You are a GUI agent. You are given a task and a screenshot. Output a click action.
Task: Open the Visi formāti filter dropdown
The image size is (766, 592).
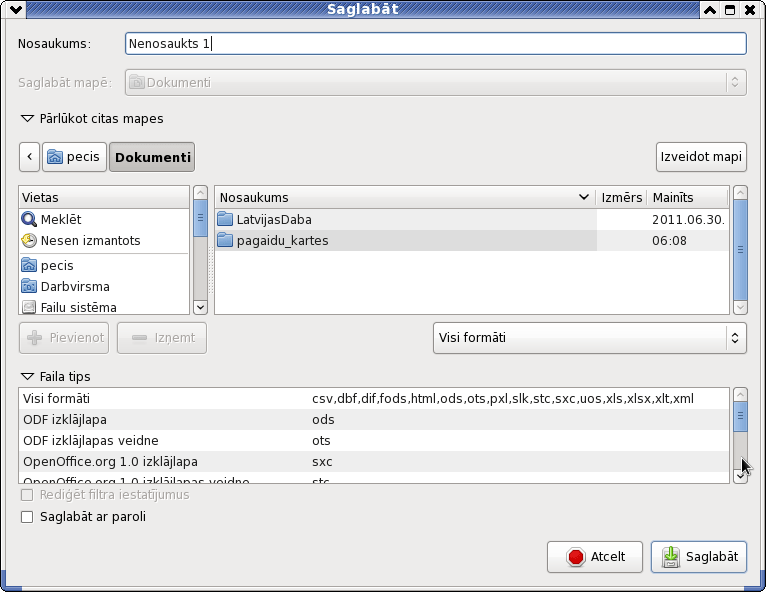[590, 338]
